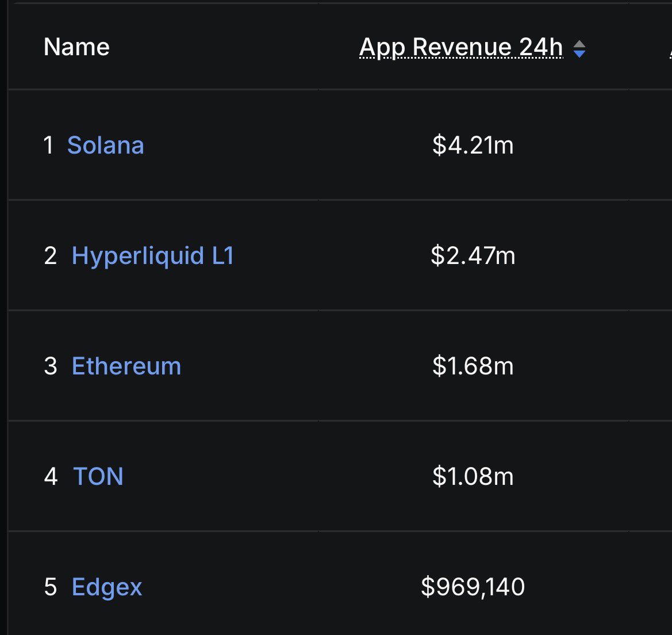Click the $4.21m revenue value

point(473,146)
